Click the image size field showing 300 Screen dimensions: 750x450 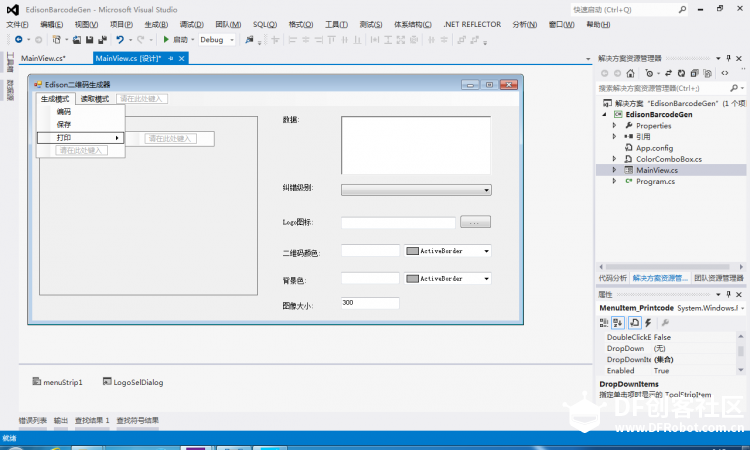click(x=370, y=303)
